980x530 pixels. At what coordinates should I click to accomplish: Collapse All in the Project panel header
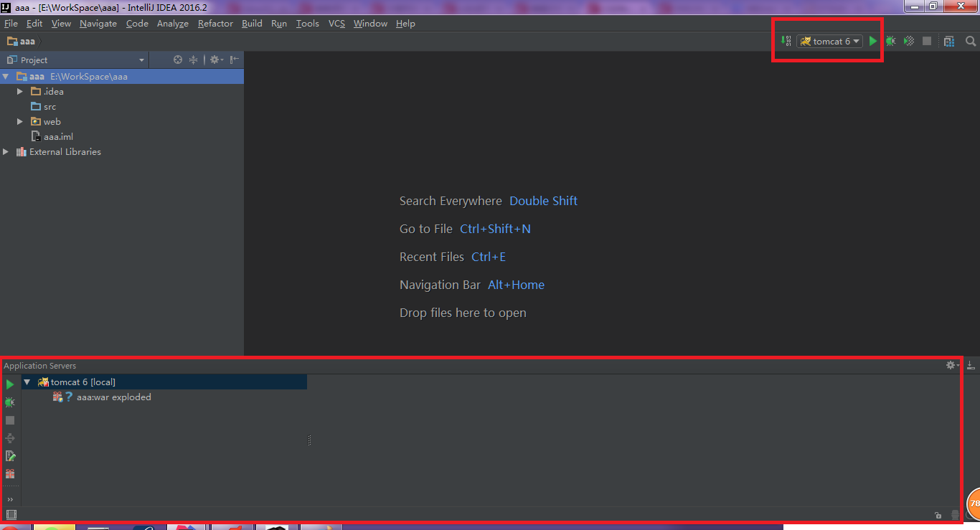click(x=193, y=60)
